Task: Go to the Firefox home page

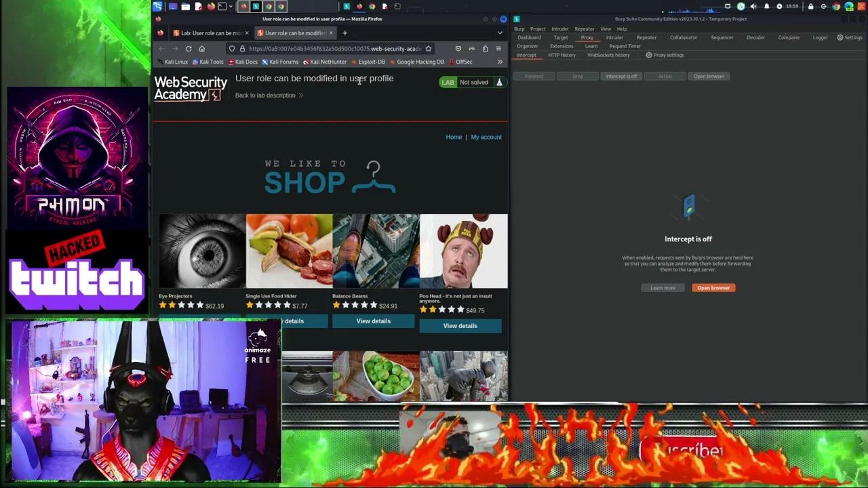Action: tap(201, 49)
